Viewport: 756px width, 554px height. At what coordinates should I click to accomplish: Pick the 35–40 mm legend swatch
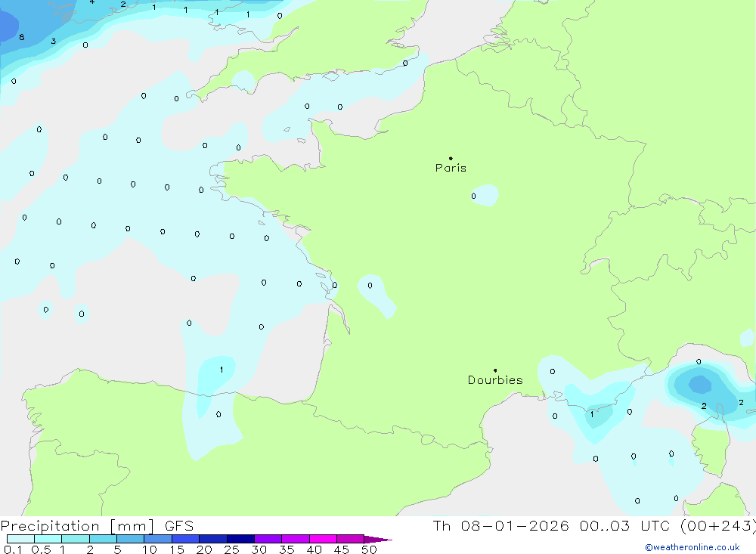[296, 539]
